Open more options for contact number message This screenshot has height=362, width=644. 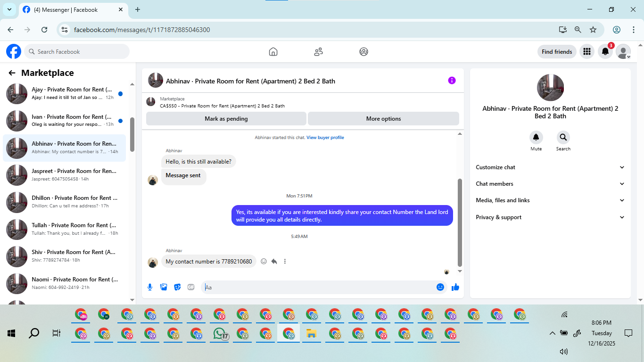285,262
